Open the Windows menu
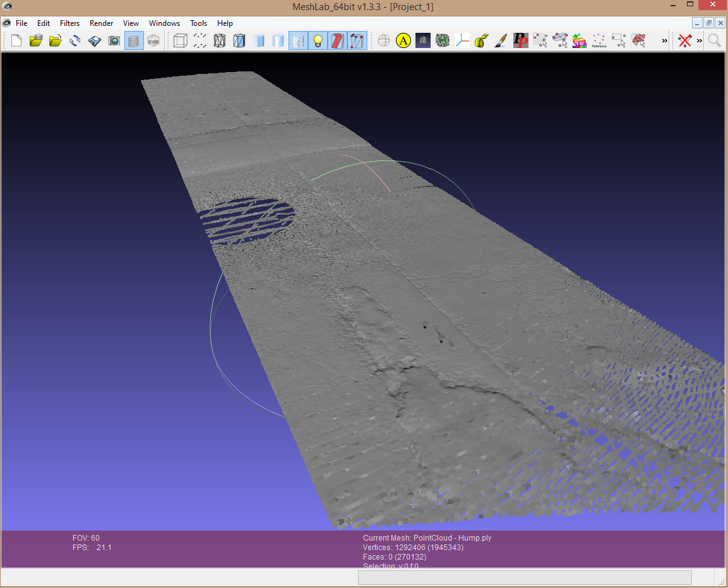 click(164, 23)
